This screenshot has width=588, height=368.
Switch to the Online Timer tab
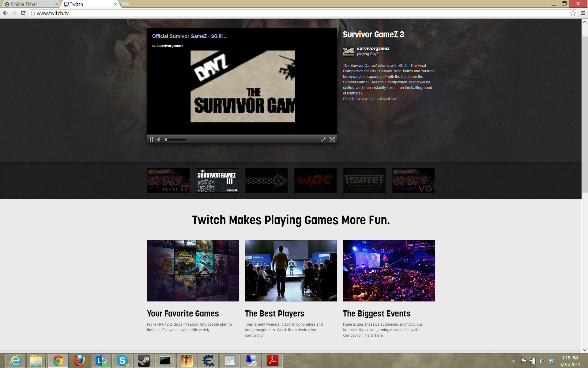click(x=31, y=4)
